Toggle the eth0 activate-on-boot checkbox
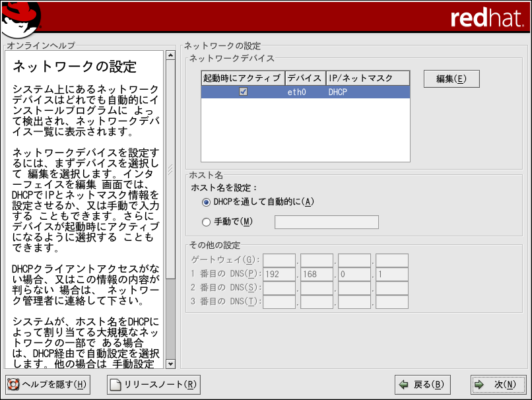Screen dimensions: 532x400 [x=243, y=92]
